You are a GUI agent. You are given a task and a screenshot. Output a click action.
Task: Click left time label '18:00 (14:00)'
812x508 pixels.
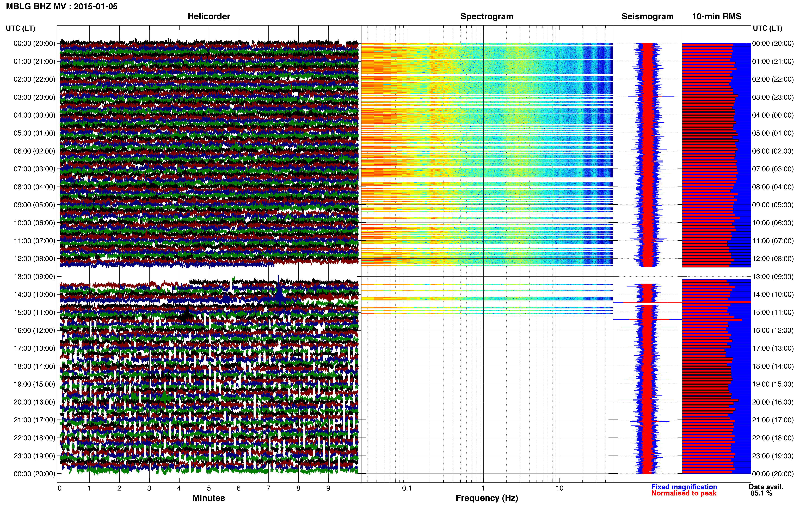click(x=34, y=366)
